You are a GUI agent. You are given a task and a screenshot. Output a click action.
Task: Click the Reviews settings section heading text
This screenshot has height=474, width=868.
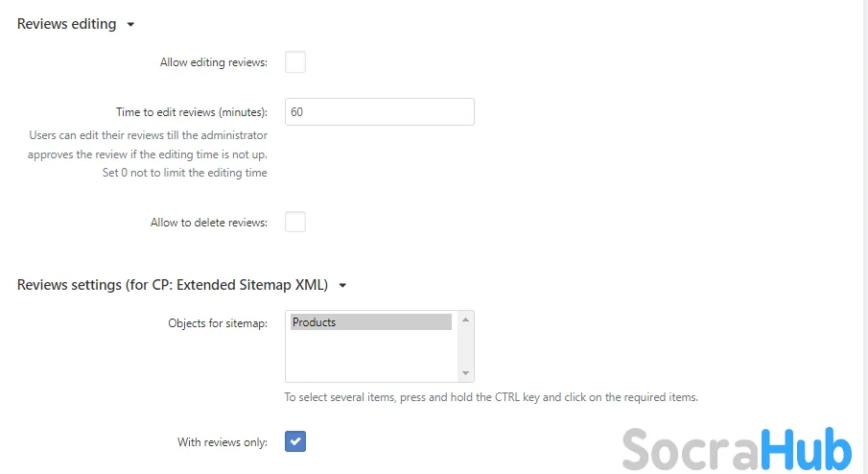(x=173, y=285)
